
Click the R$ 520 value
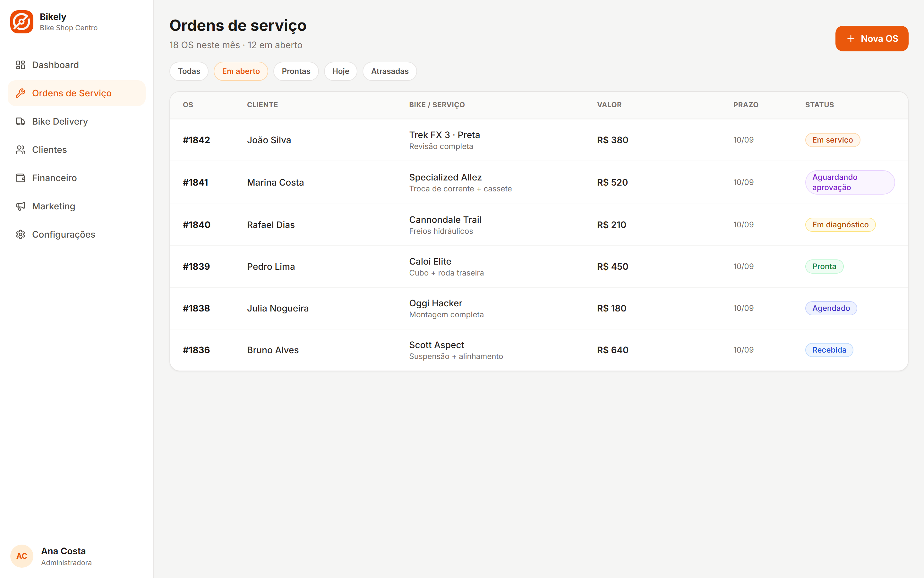pyautogui.click(x=612, y=182)
